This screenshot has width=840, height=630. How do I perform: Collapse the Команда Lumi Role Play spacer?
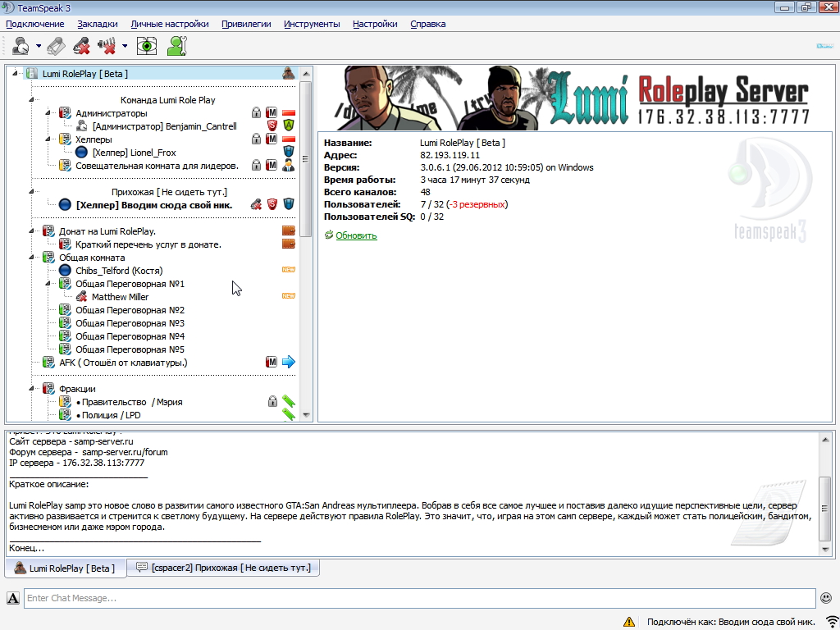[31, 99]
